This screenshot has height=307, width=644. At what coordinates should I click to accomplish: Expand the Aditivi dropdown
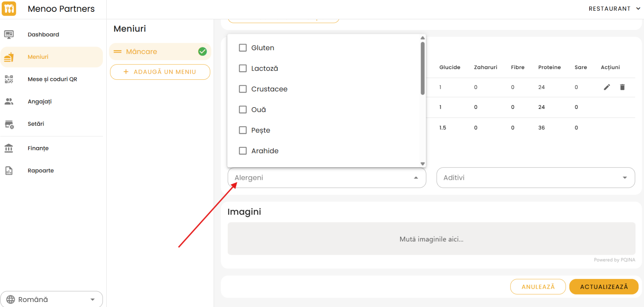[535, 178]
